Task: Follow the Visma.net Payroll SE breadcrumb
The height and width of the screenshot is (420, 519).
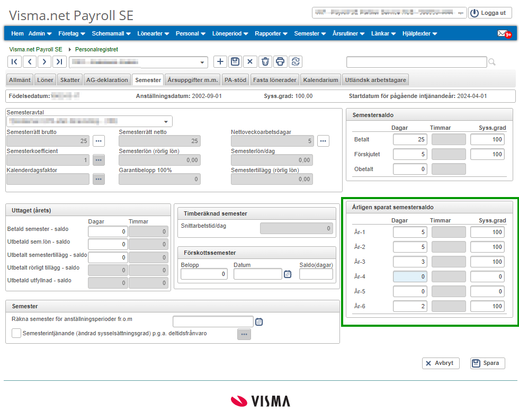Action: [x=36, y=49]
